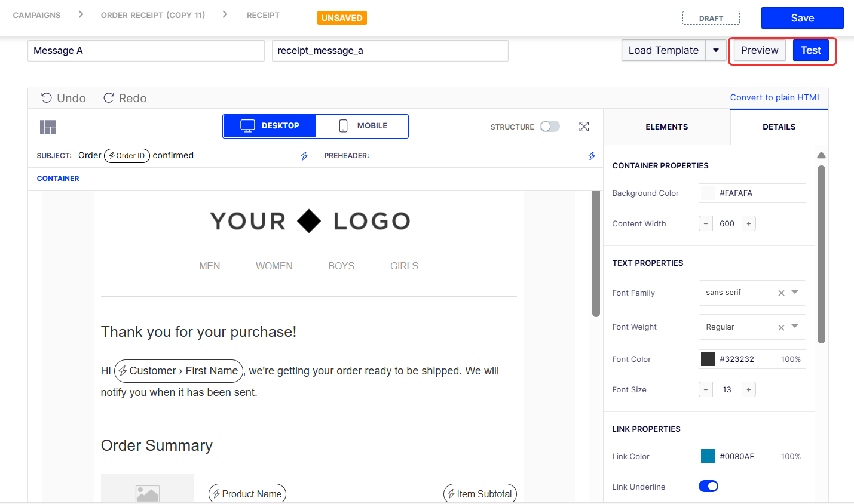Screen dimensions: 854x504
Task: Expand the Font Weight dropdown
Action: pos(795,327)
